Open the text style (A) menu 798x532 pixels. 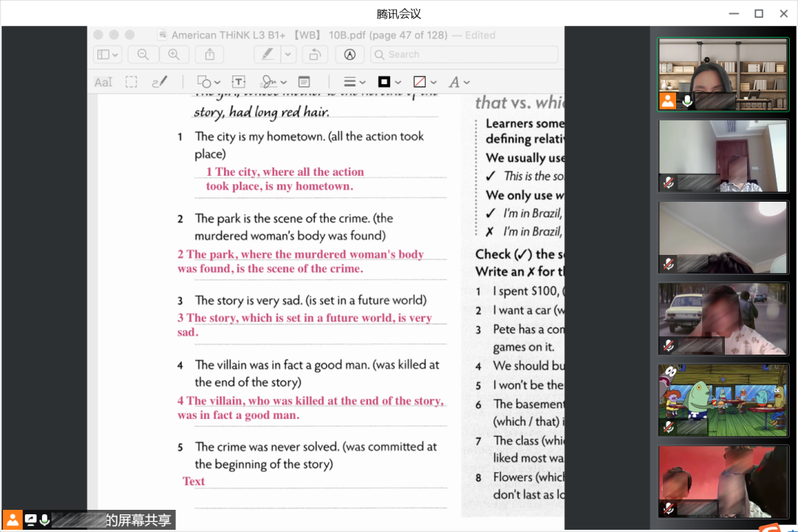(x=459, y=82)
